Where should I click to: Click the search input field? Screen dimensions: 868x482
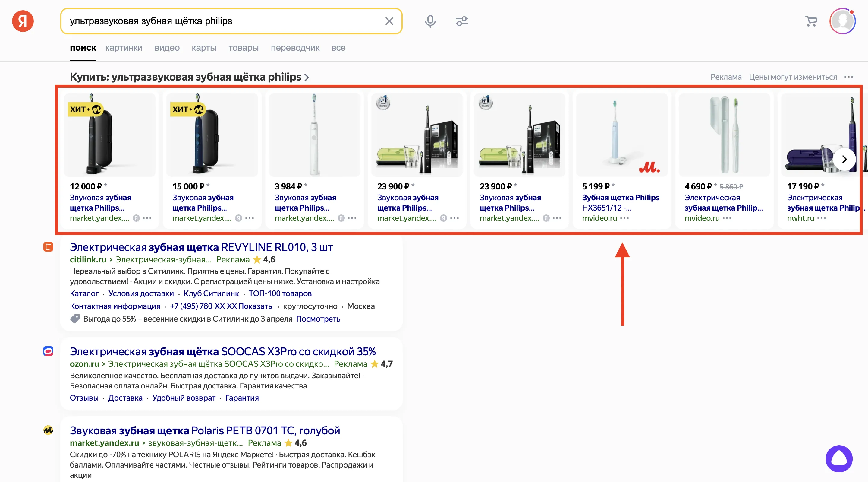(x=222, y=21)
